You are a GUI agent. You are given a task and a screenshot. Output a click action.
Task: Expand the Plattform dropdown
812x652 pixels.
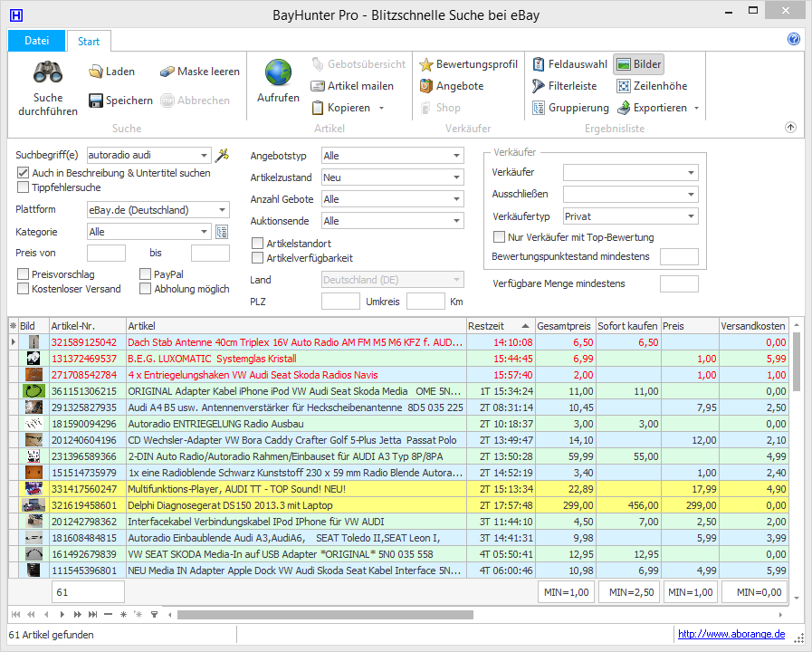(222, 210)
